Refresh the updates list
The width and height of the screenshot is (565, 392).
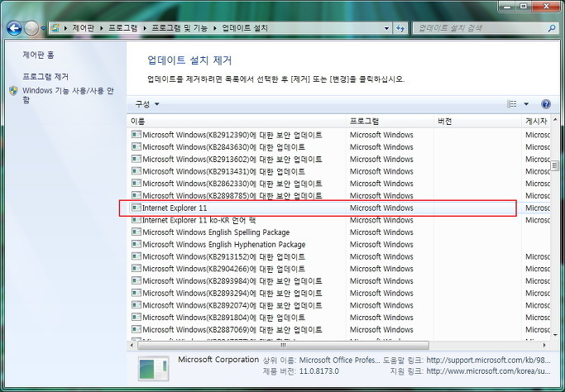[x=400, y=28]
